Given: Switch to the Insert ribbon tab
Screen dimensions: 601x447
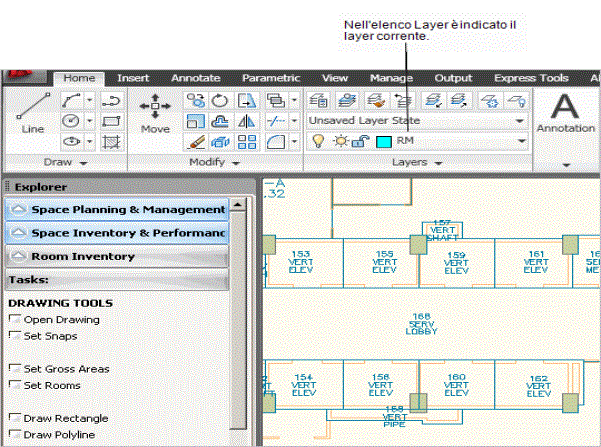Looking at the screenshot, I should point(133,78).
